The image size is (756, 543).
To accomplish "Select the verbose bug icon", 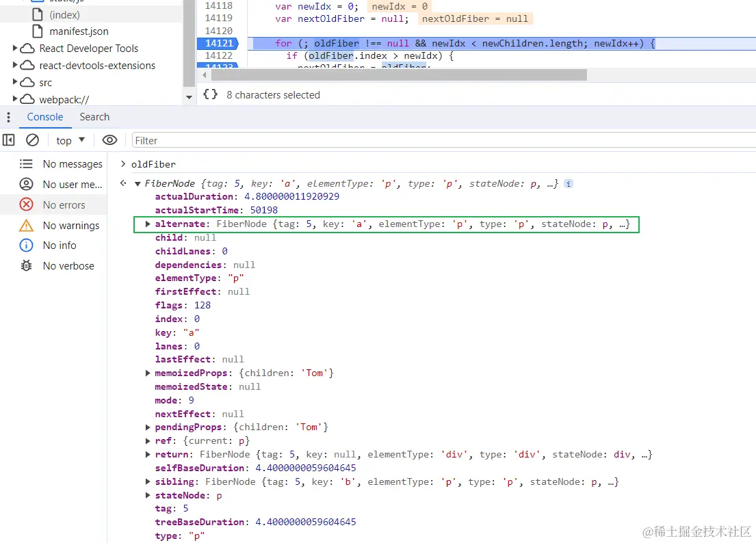I will pos(26,265).
